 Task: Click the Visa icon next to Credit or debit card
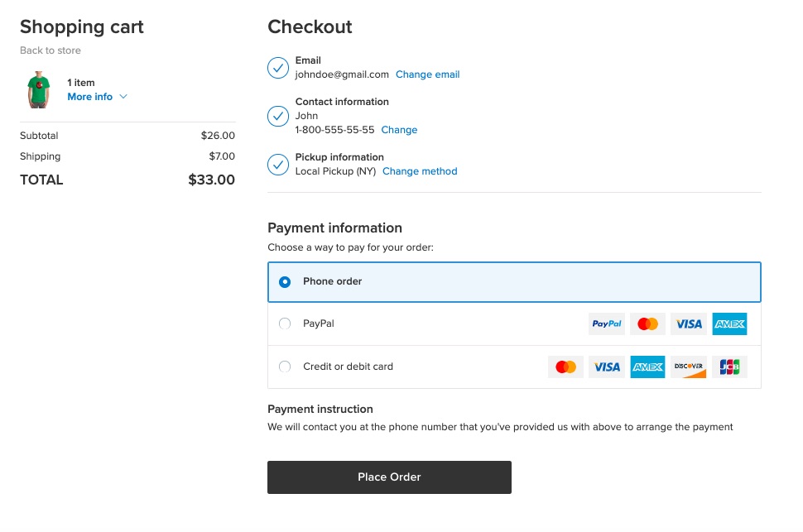(606, 367)
